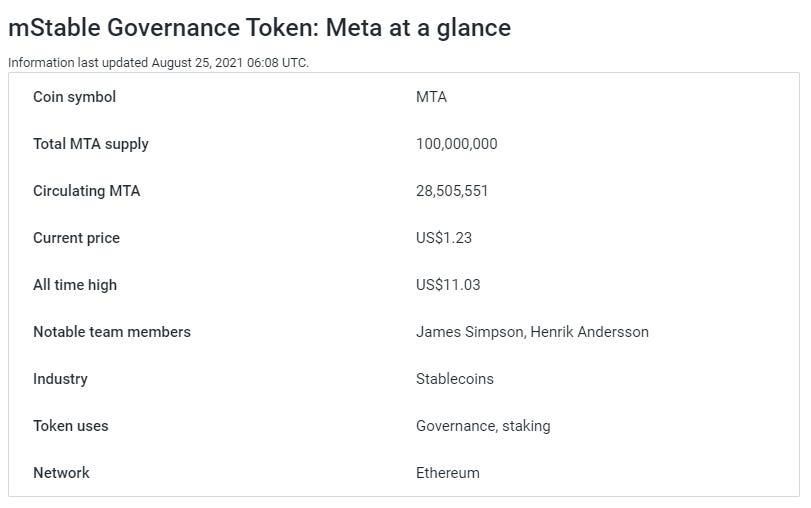This screenshot has width=811, height=508.
Task: Click the MTA coin symbol value
Action: (x=431, y=97)
